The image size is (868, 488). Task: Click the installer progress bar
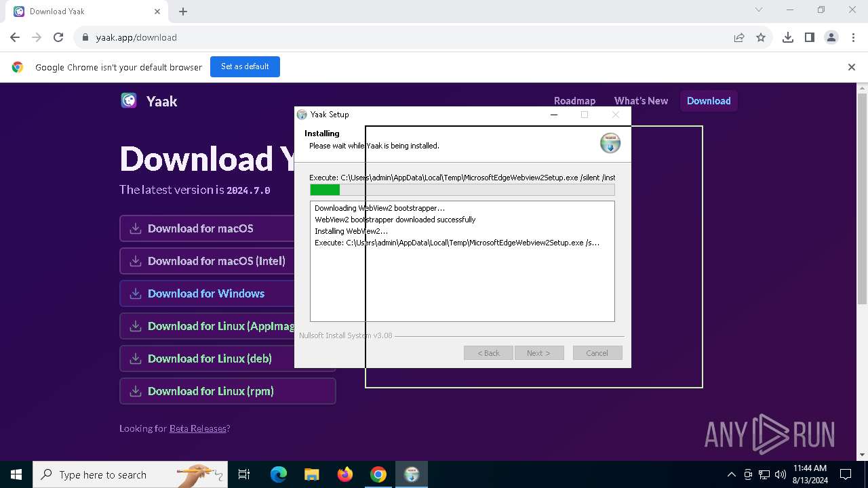(462, 190)
